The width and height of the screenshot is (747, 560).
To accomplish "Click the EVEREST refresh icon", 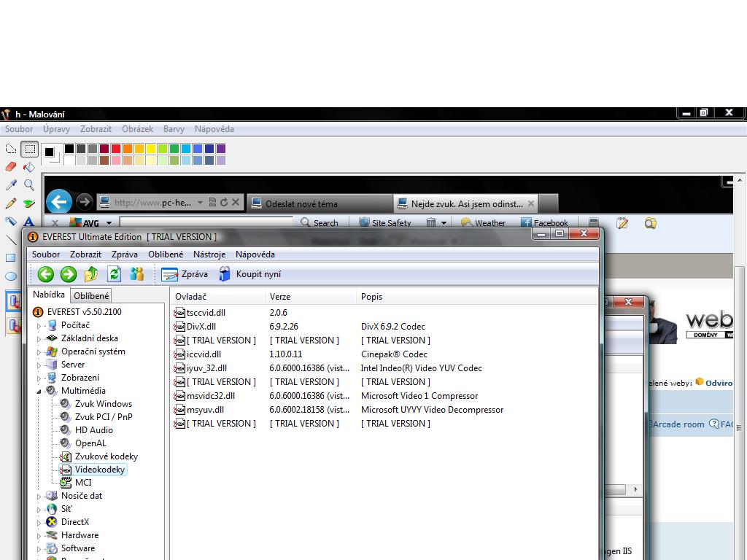I will [114, 274].
